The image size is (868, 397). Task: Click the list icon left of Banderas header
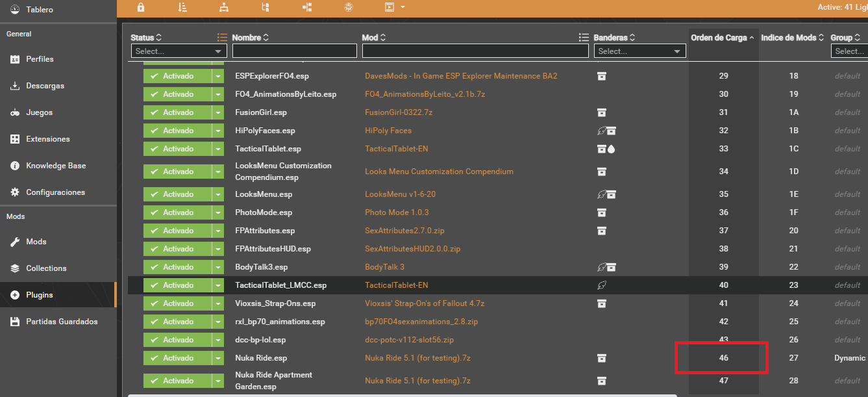pyautogui.click(x=584, y=38)
